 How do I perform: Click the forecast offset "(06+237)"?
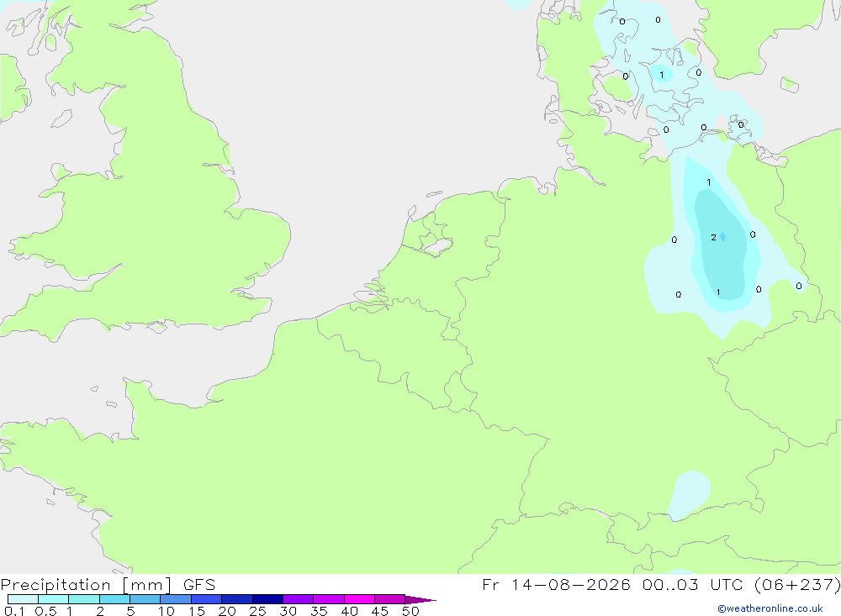[797, 585]
